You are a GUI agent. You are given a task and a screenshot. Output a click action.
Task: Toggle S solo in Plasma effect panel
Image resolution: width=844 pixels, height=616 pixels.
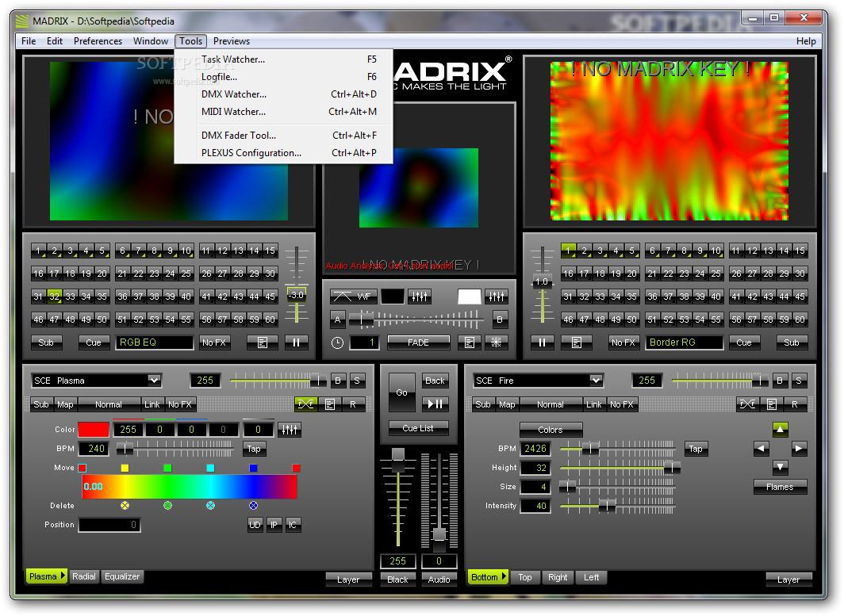[356, 381]
